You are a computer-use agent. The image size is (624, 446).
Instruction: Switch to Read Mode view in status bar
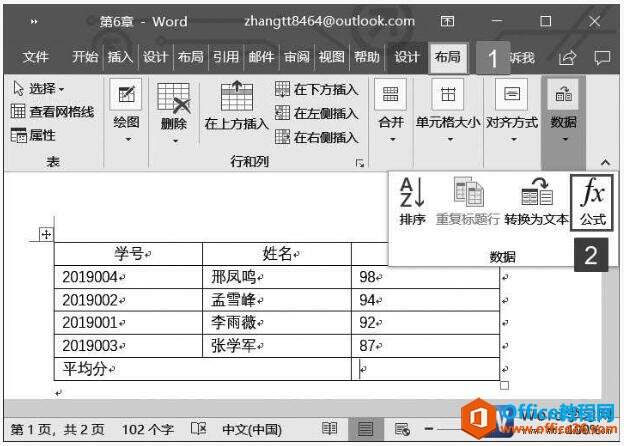(x=330, y=428)
